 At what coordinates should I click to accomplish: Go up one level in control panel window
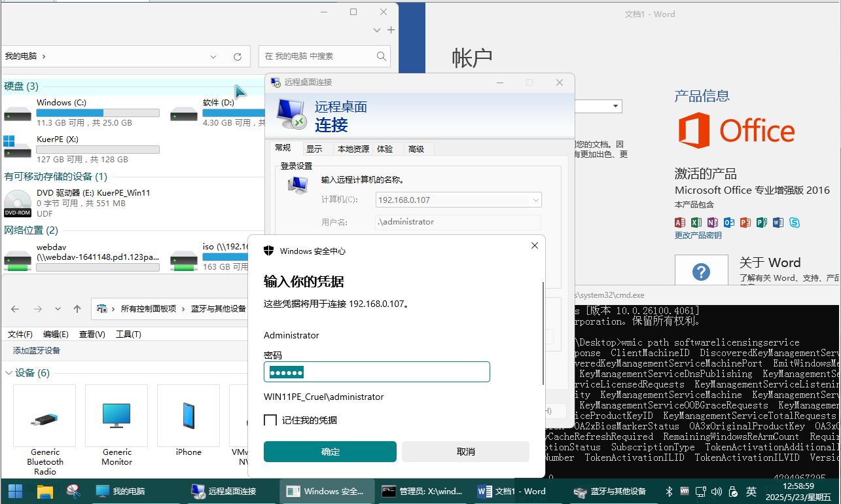(77, 309)
